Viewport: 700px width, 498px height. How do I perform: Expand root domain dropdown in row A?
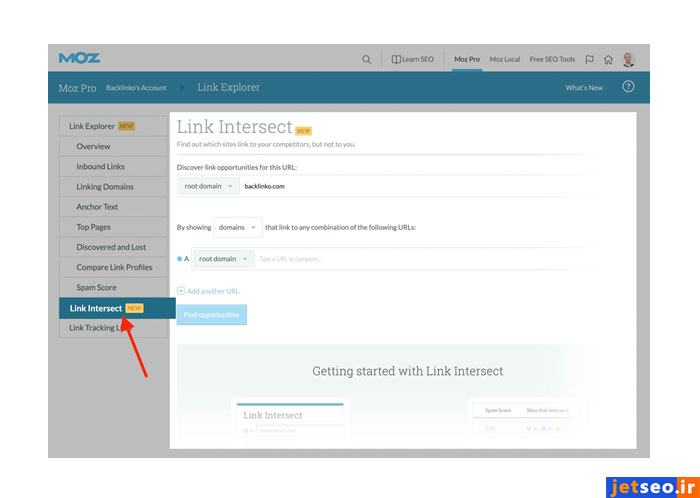(x=223, y=259)
